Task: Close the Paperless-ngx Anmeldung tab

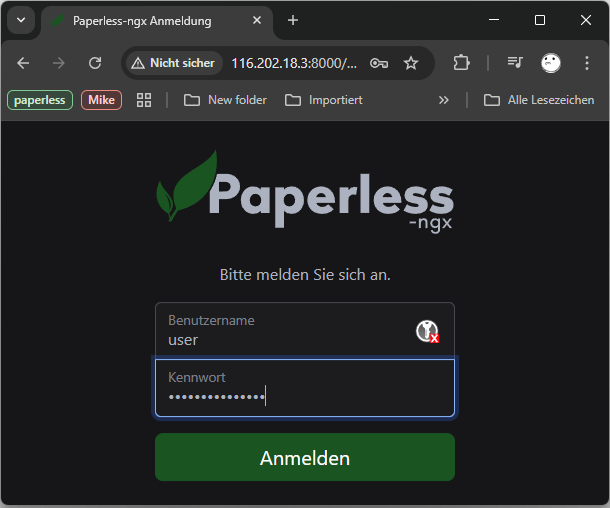Action: pos(258,20)
